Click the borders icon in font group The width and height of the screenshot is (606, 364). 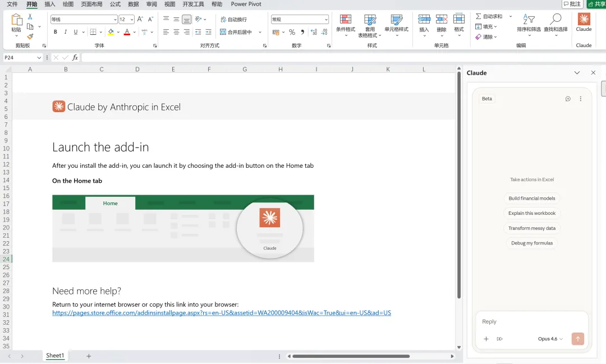tap(93, 32)
